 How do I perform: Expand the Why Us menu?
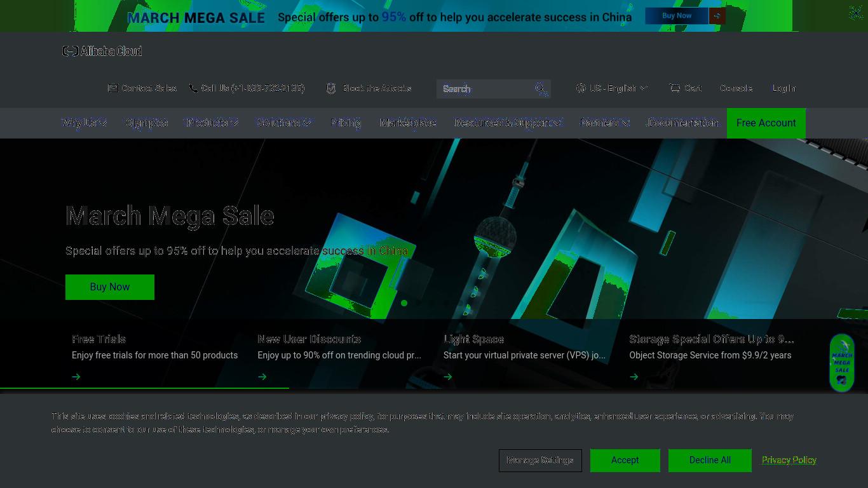tap(85, 123)
